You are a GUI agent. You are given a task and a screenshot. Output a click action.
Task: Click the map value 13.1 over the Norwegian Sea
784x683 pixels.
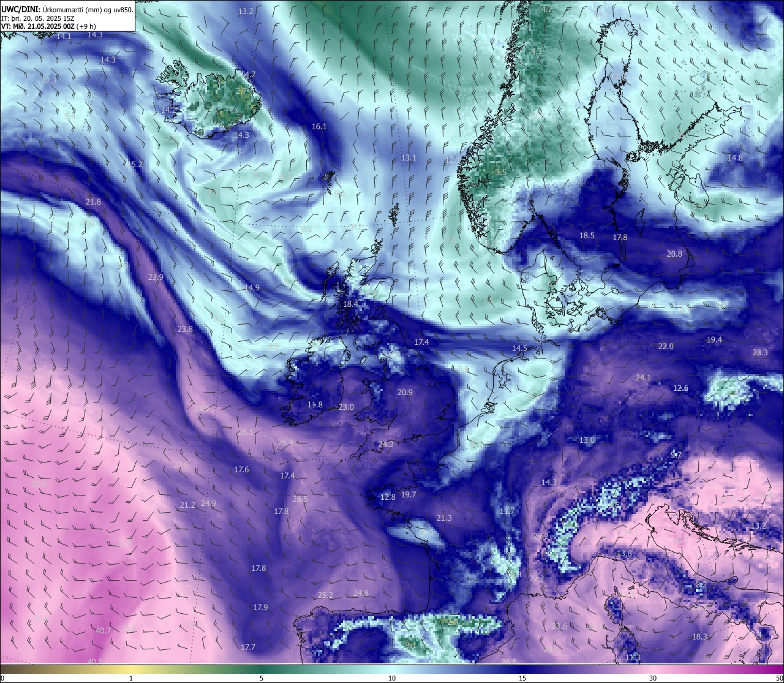point(409,158)
